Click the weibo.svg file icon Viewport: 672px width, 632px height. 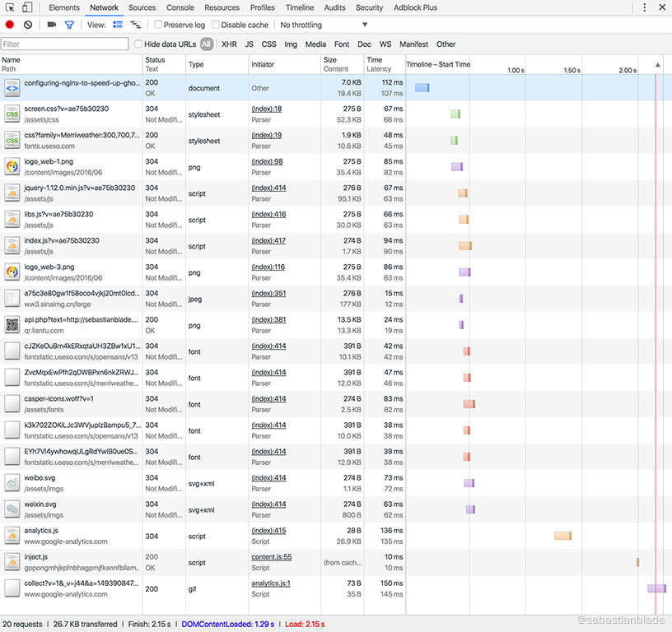[12, 483]
